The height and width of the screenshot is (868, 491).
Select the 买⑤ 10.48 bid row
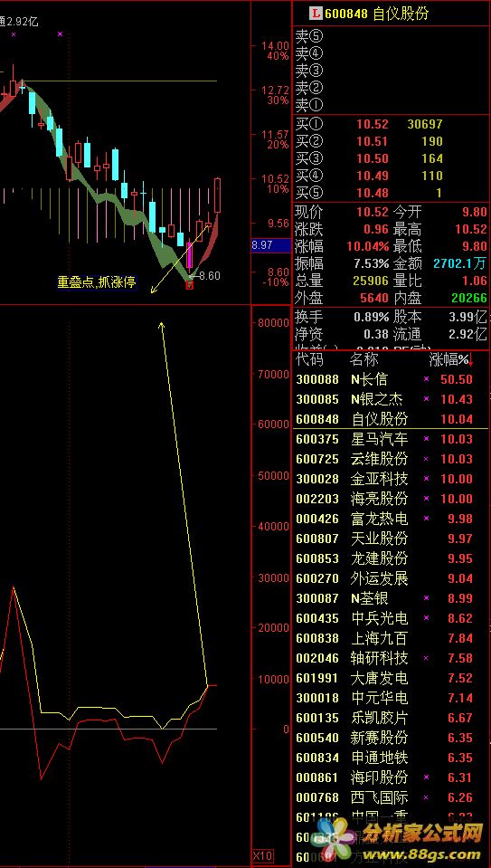(391, 193)
